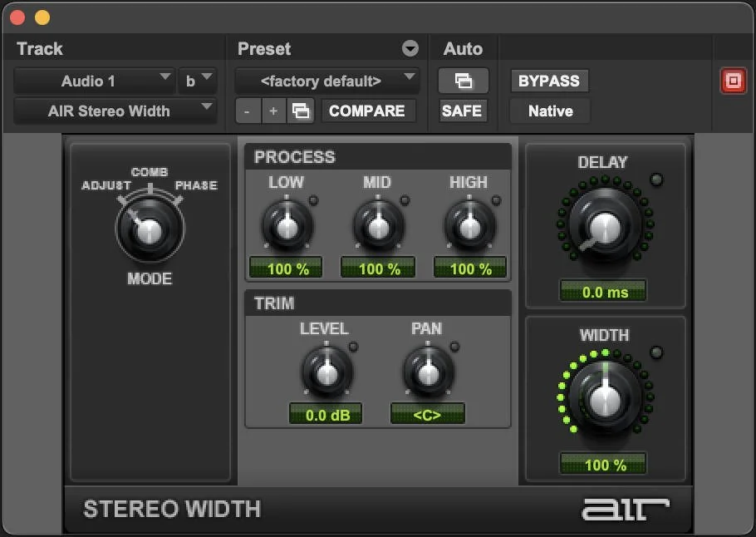Click the AIR logo

[626, 509]
